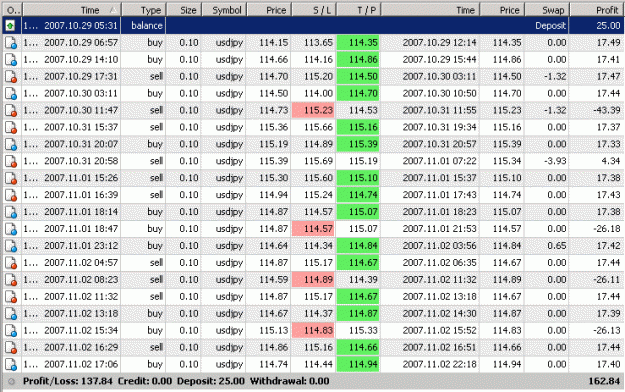Click order icon for 2007.11.02 13:18 buy
The image size is (625, 392).
[11, 314]
